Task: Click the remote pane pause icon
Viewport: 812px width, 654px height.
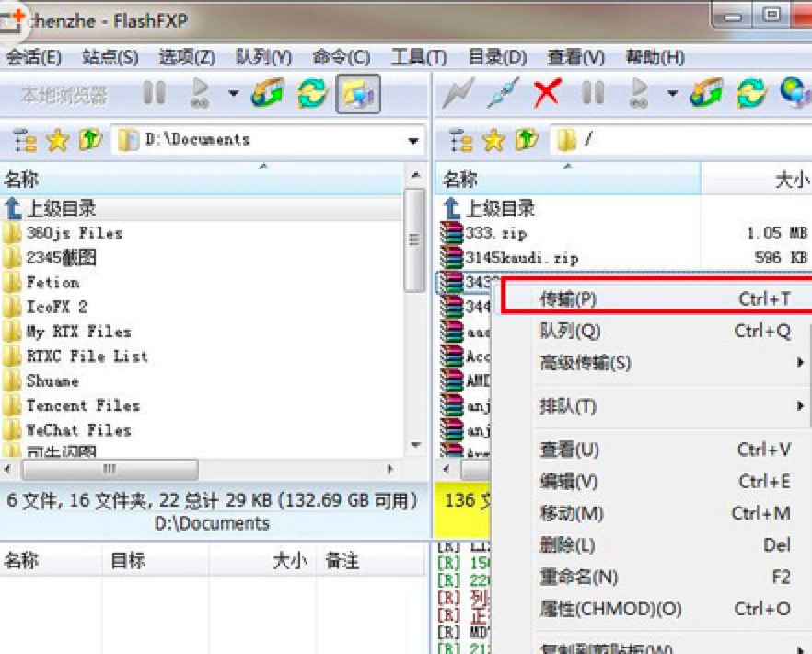Action: [x=593, y=93]
